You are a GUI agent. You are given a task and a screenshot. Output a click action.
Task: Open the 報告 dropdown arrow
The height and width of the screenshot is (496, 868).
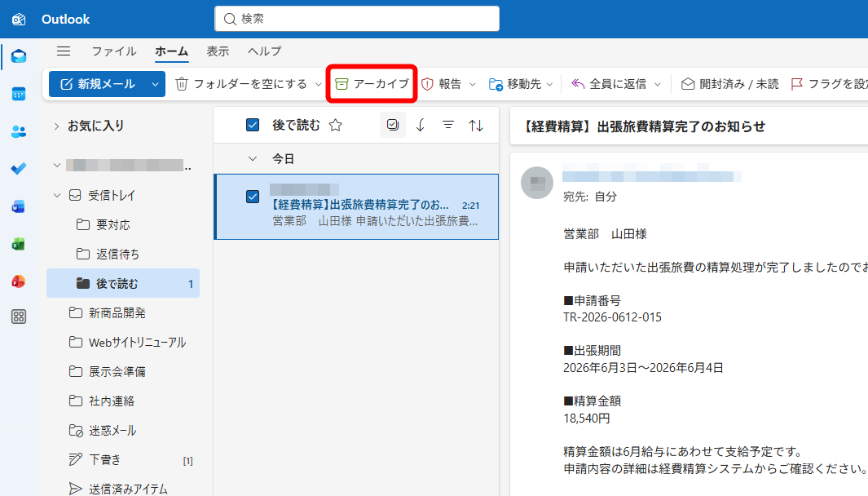(x=472, y=84)
